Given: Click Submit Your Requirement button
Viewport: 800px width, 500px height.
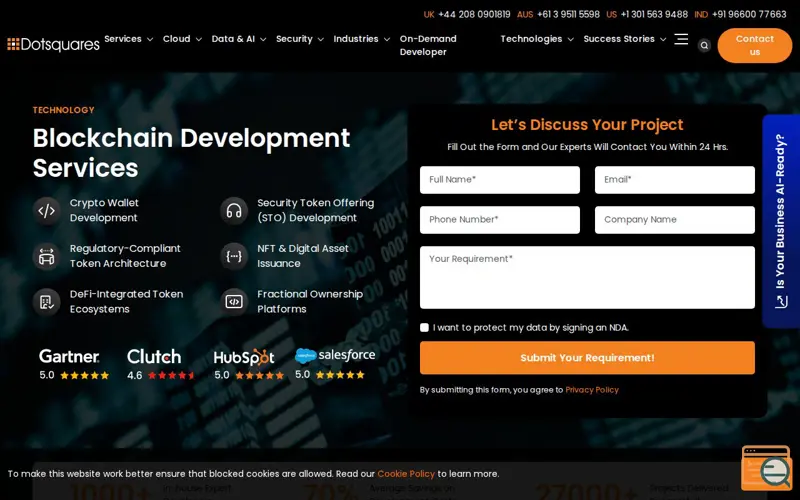Looking at the screenshot, I should tap(587, 358).
